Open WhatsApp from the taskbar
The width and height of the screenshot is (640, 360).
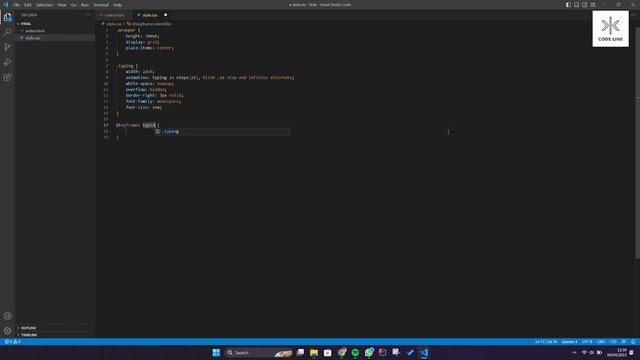click(x=369, y=353)
